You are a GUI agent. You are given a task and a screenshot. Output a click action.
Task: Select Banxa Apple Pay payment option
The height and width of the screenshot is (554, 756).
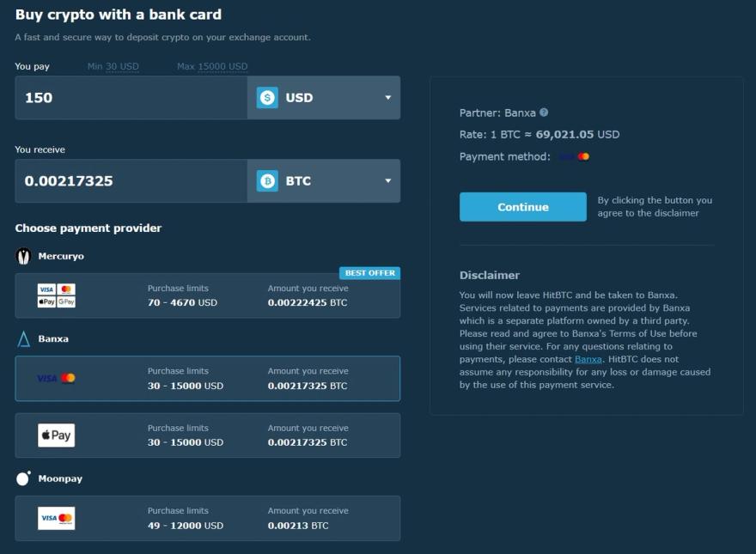[x=207, y=435]
